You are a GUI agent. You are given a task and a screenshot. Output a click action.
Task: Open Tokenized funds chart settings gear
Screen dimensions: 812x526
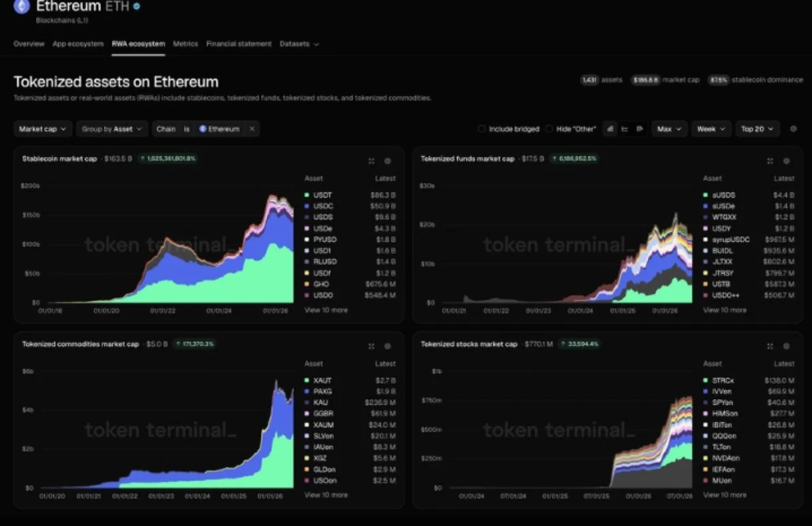pyautogui.click(x=786, y=161)
